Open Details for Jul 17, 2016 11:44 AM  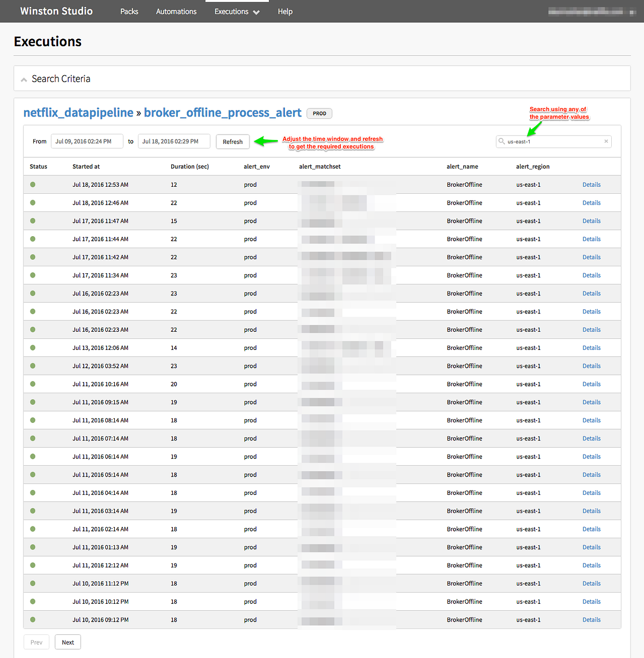pos(591,239)
